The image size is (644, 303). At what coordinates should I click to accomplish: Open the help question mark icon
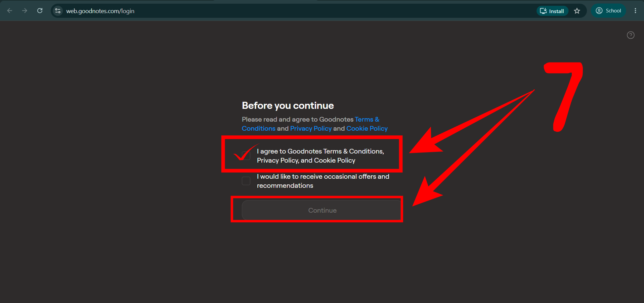pyautogui.click(x=631, y=35)
